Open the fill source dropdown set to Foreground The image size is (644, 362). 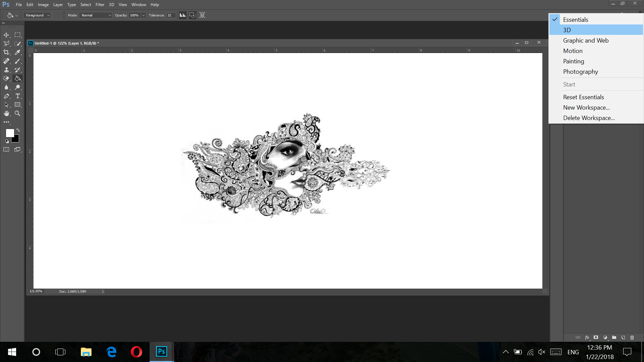[37, 15]
